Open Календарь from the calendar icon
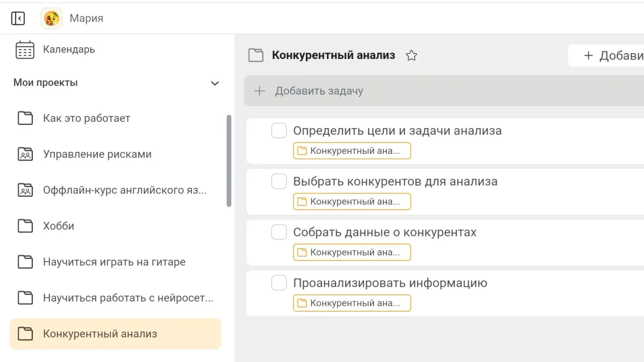644x362 pixels. [25, 49]
